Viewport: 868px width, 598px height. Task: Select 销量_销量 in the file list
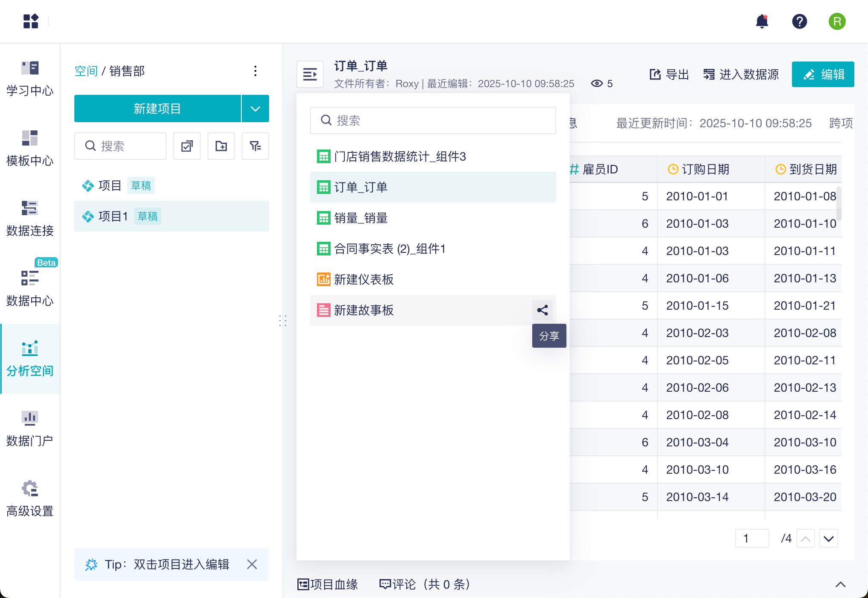tap(361, 218)
